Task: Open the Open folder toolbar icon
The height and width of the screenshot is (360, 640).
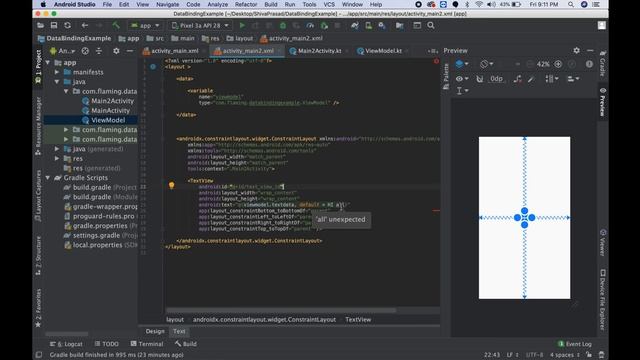Action: (40, 25)
